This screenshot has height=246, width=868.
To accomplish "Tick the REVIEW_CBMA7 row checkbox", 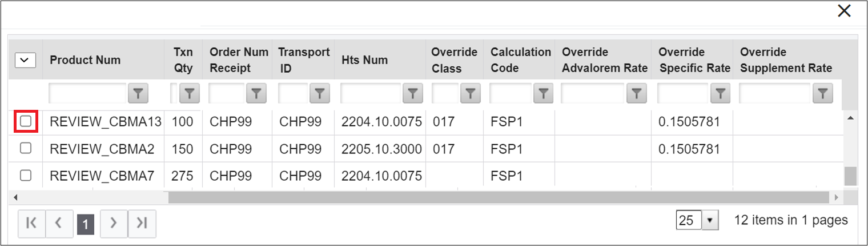I will point(26,176).
